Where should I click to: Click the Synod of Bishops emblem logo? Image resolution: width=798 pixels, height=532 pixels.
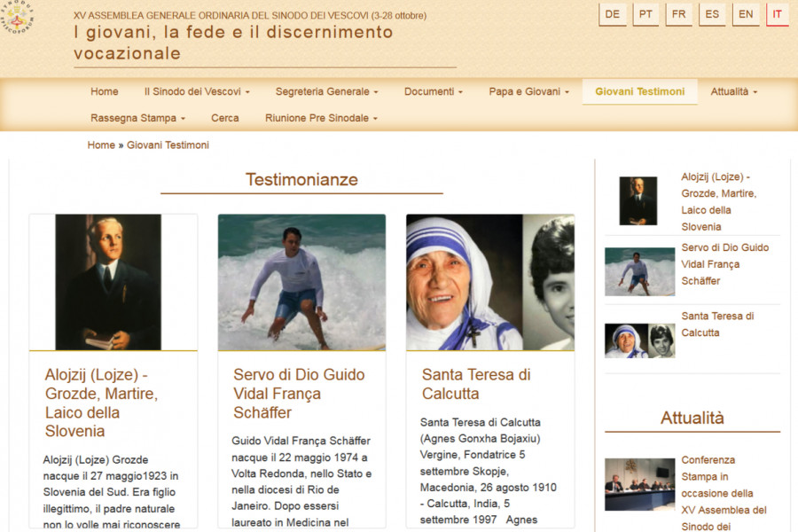[x=17, y=18]
